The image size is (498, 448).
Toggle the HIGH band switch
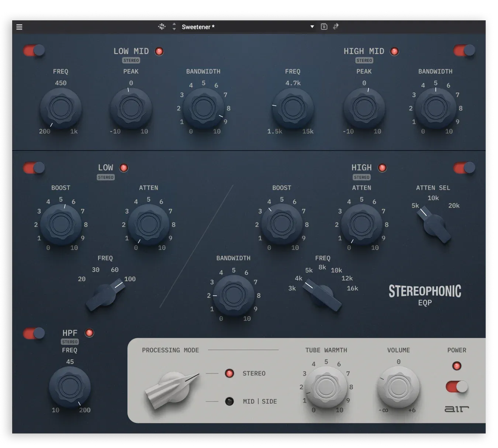(464, 168)
